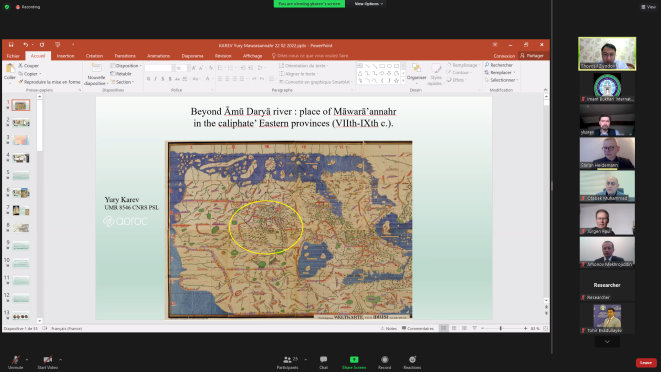Select the star shape in shapes gallery

coord(396,80)
